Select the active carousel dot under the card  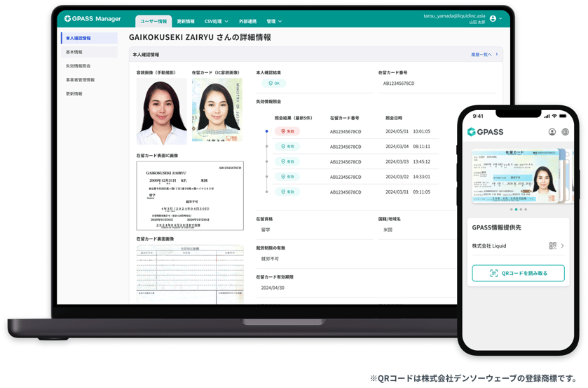[x=516, y=209]
